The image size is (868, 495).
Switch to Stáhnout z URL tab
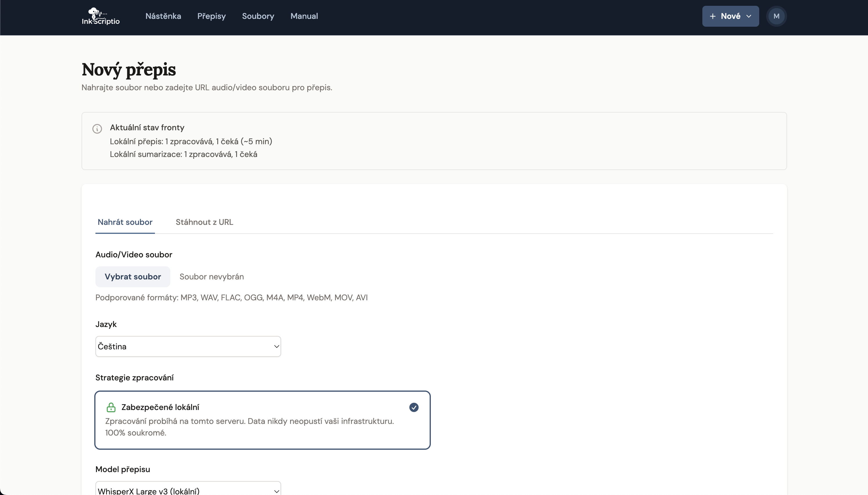coord(204,222)
